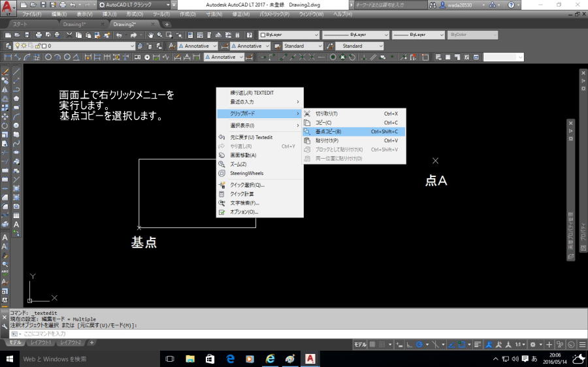Image resolution: width=588 pixels, height=367 pixels.
Task: Click the command line input field
Action: click(x=300, y=334)
